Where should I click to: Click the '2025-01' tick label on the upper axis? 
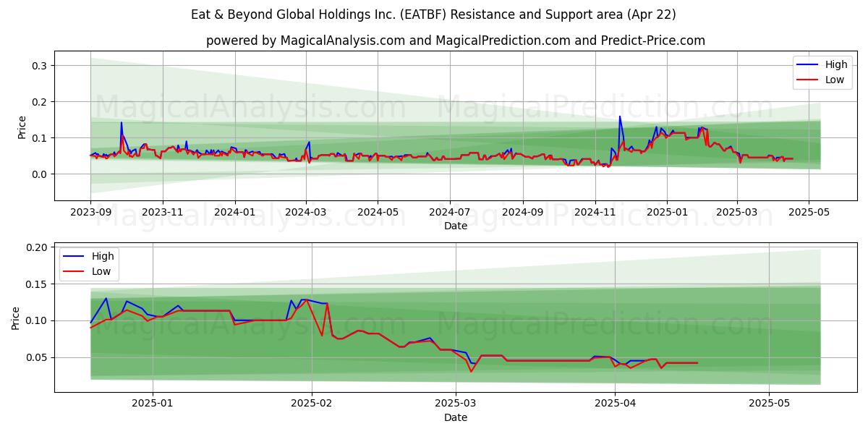point(667,213)
